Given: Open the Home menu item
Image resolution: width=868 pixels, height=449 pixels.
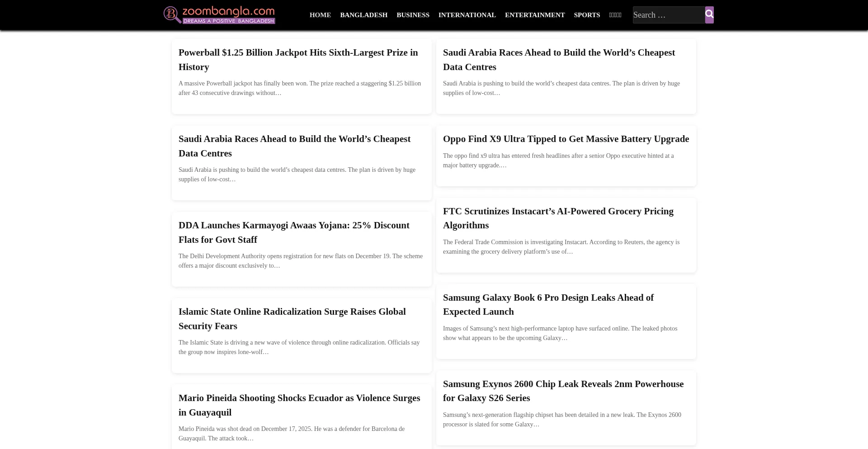Looking at the screenshot, I should coord(320,15).
